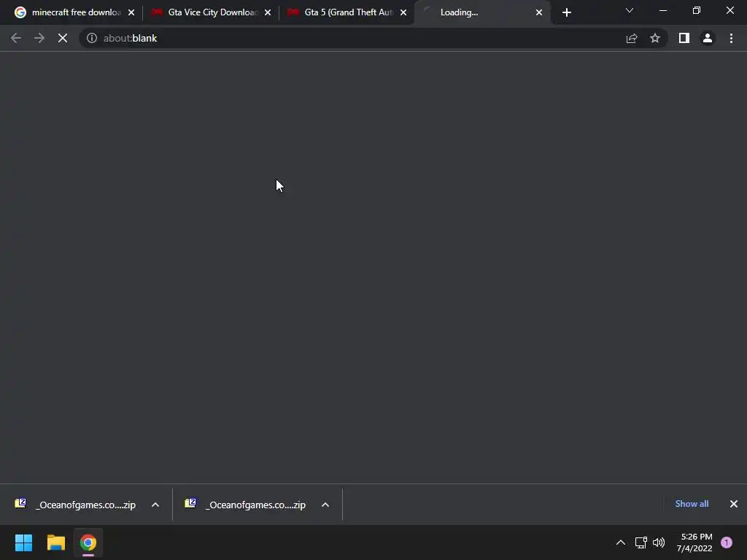Image resolution: width=747 pixels, height=560 pixels.
Task: Bookmark this tab with the star icon
Action: [x=655, y=38]
